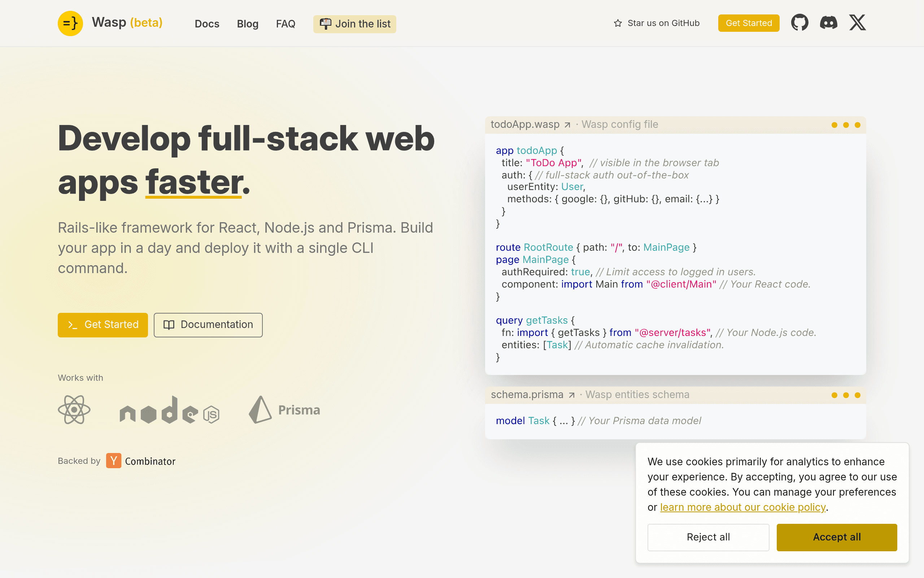Click "app todoApp {" code line
This screenshot has height=578, width=924.
point(530,151)
